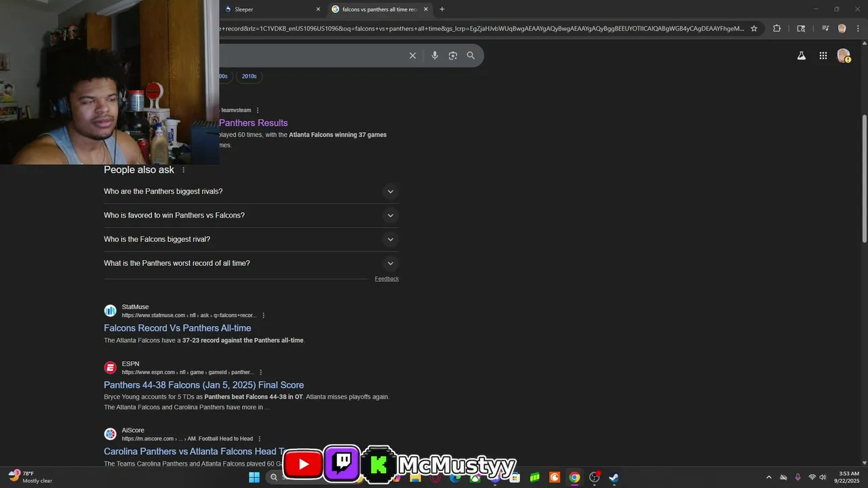The height and width of the screenshot is (488, 868).
Task: Click the scrollbar up arrow
Action: pyautogui.click(x=864, y=43)
